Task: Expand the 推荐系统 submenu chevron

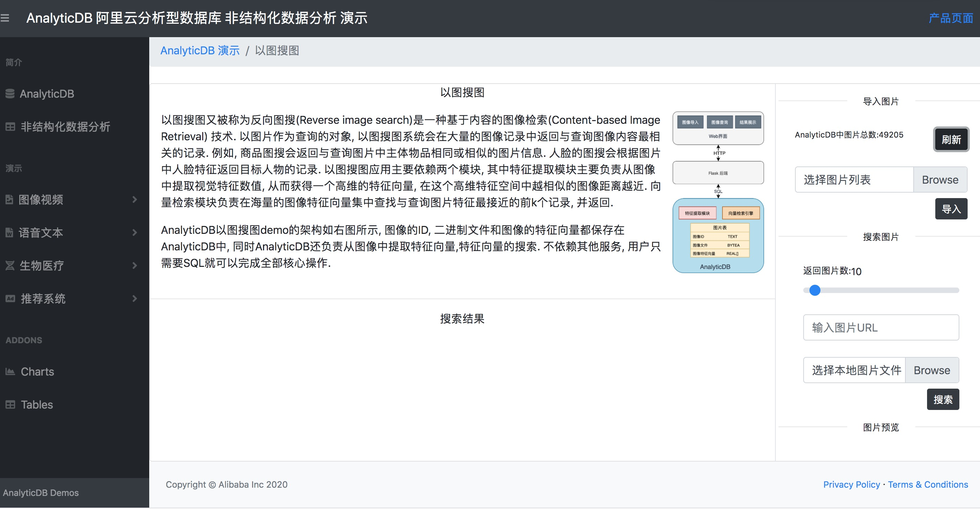Action: 135,299
